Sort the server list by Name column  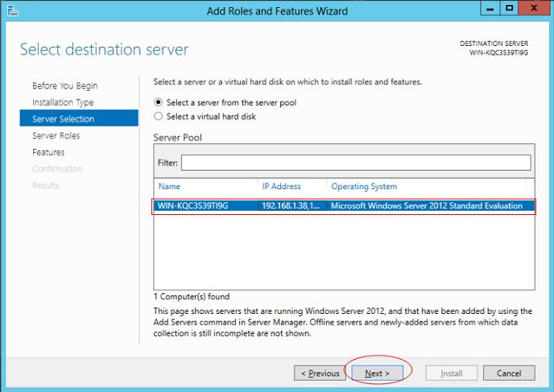[169, 187]
